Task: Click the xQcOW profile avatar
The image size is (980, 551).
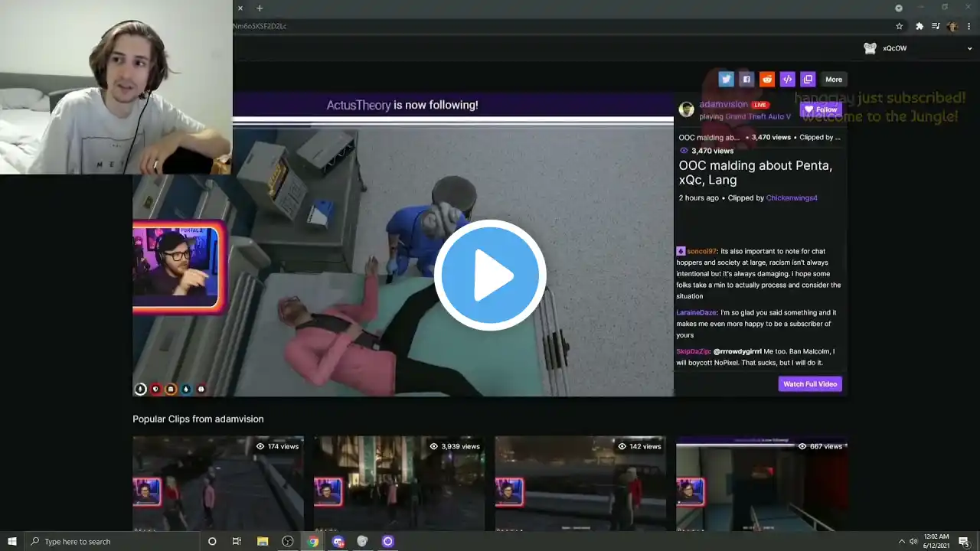Action: (x=870, y=48)
